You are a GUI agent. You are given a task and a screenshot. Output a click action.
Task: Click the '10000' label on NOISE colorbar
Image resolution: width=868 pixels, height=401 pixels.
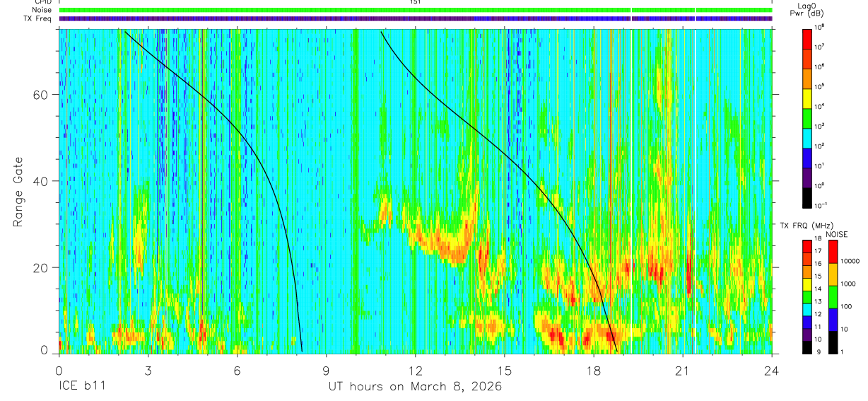tap(850, 261)
